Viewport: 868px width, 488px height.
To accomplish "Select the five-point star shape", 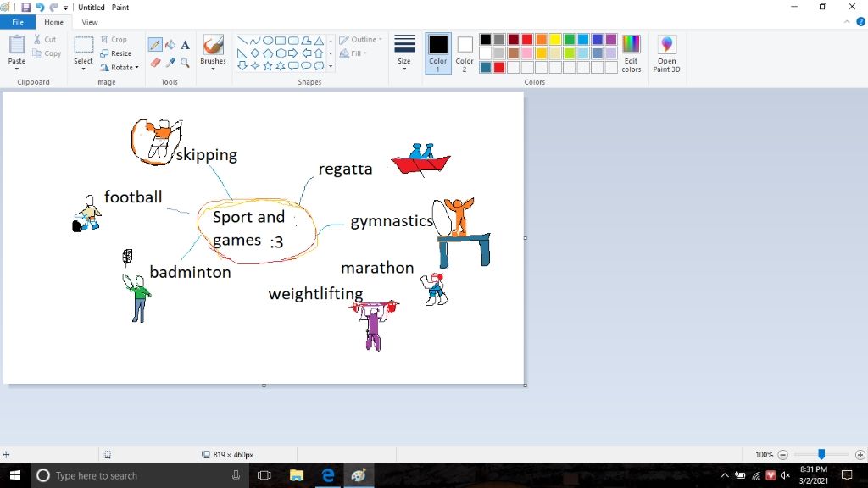I will 268,66.
